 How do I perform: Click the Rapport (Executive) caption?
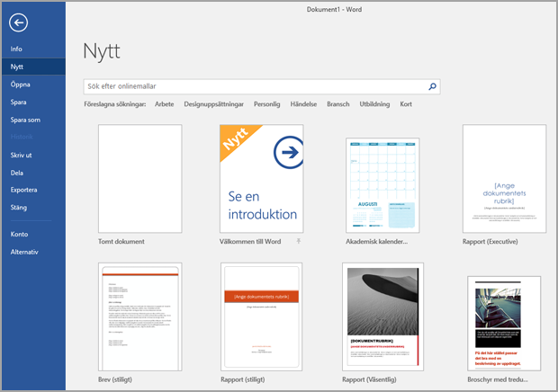click(x=490, y=241)
